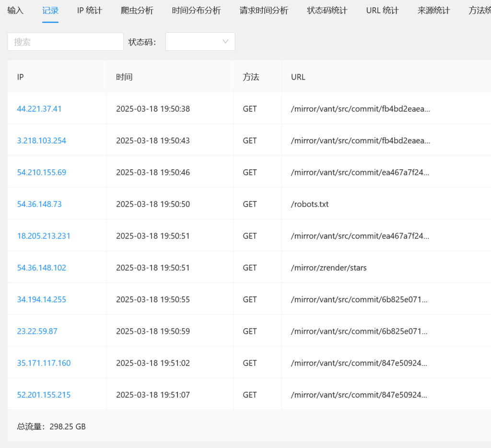Image resolution: width=491 pixels, height=448 pixels.
Task: Open IP 18.205.213.231 details
Action: pyautogui.click(x=44, y=236)
